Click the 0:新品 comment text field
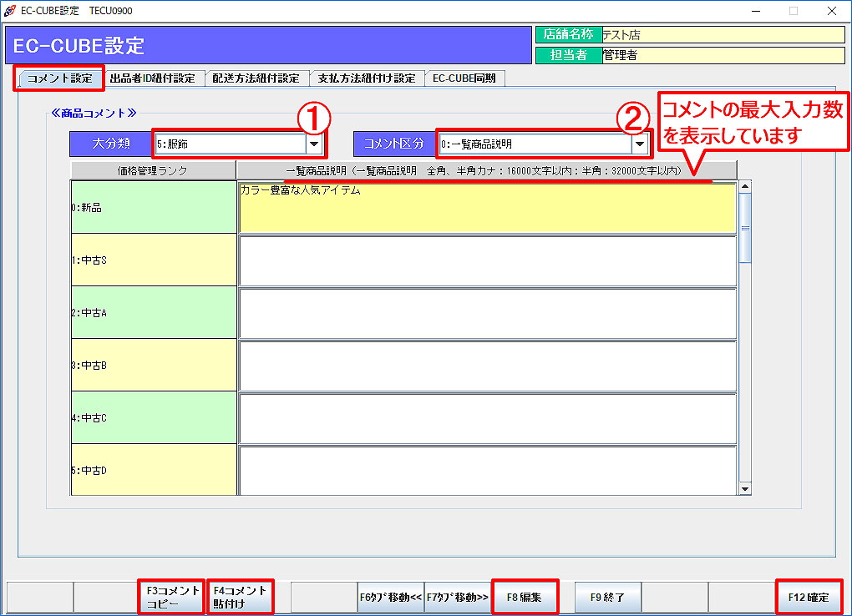This screenshot has height=616, width=852. tap(487, 208)
